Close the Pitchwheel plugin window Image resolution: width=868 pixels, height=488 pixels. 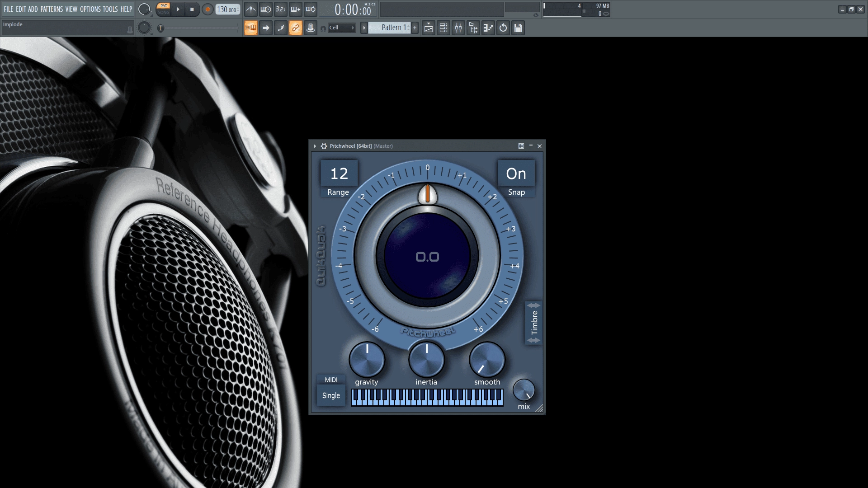tap(539, 146)
